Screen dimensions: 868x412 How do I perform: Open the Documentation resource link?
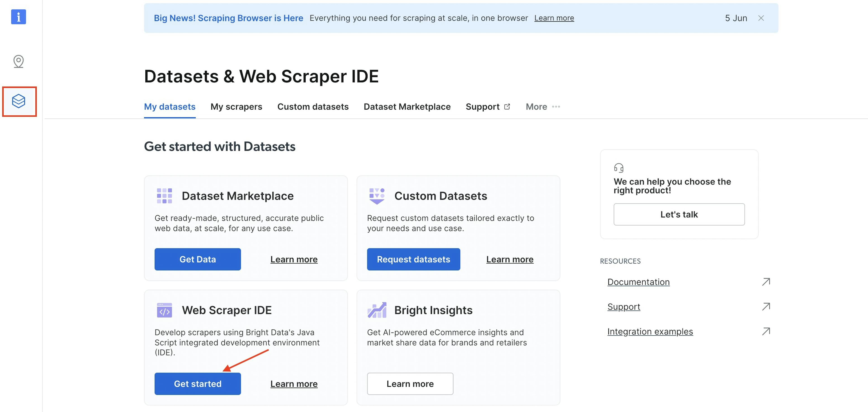[638, 282]
